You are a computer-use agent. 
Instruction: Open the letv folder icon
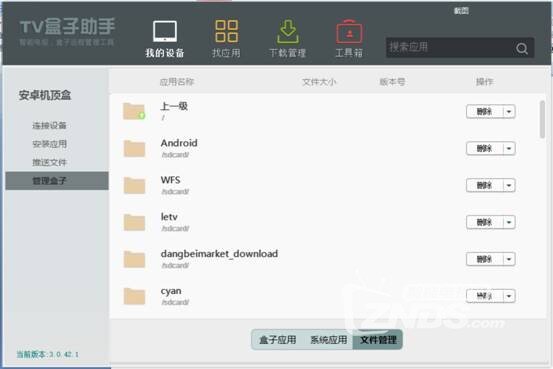(x=134, y=222)
